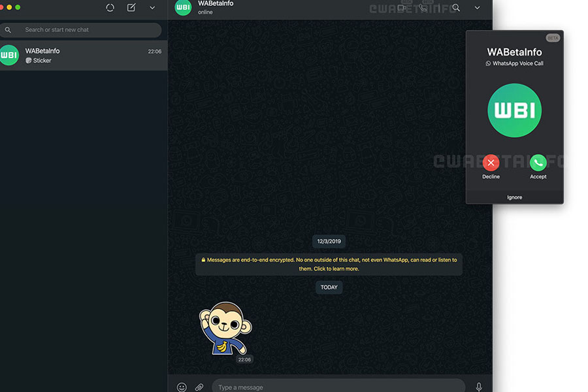Open the sidebar menu chevron beside new chat
Image resolution: width=588 pixels, height=392 pixels.
[152, 8]
